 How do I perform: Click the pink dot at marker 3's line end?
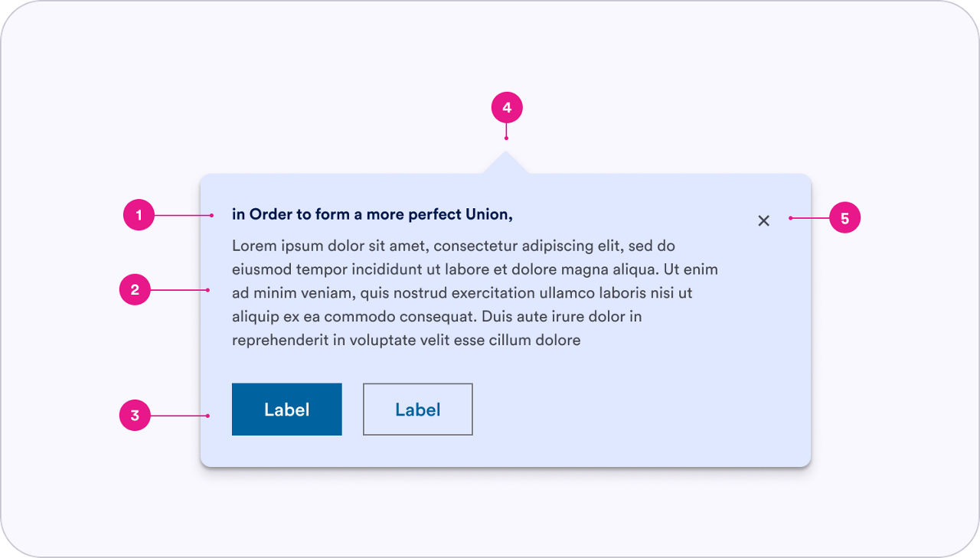point(208,416)
